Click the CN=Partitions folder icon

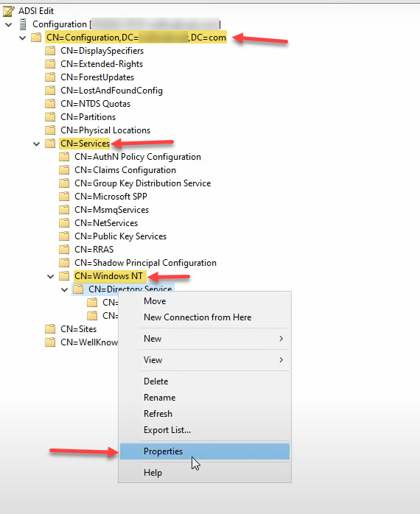click(50, 117)
